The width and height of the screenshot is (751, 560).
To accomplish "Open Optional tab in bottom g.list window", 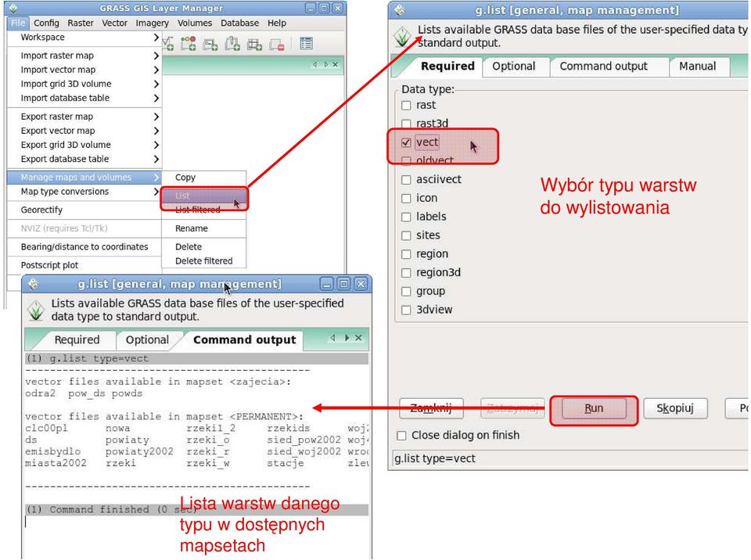I will tap(147, 339).
